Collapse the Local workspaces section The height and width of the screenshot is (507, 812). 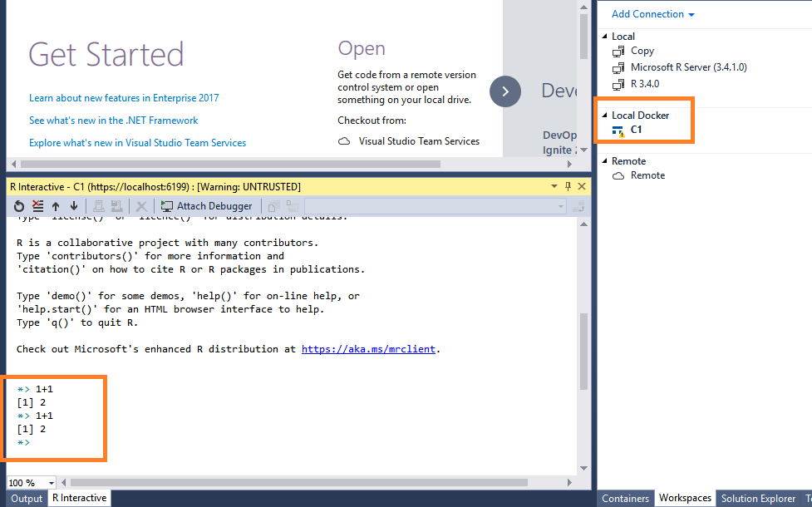coord(605,36)
